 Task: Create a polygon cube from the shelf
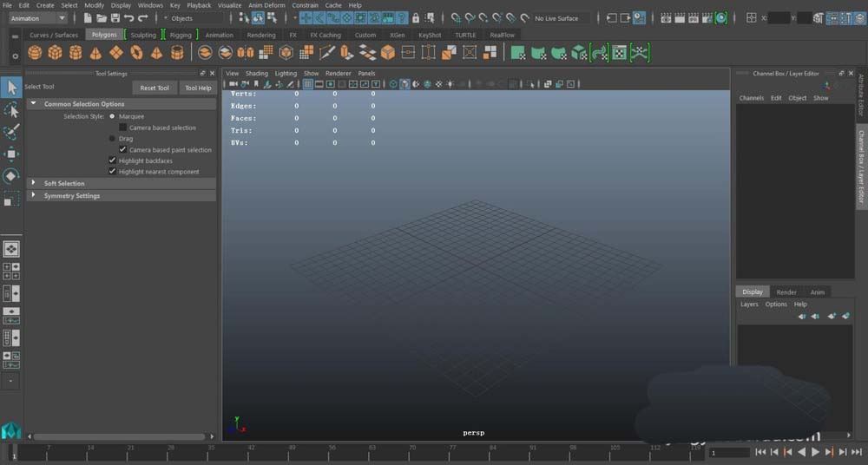[x=55, y=53]
